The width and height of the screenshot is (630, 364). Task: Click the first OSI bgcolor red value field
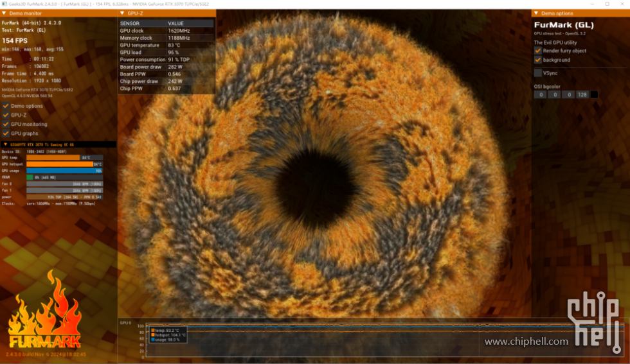pyautogui.click(x=541, y=95)
